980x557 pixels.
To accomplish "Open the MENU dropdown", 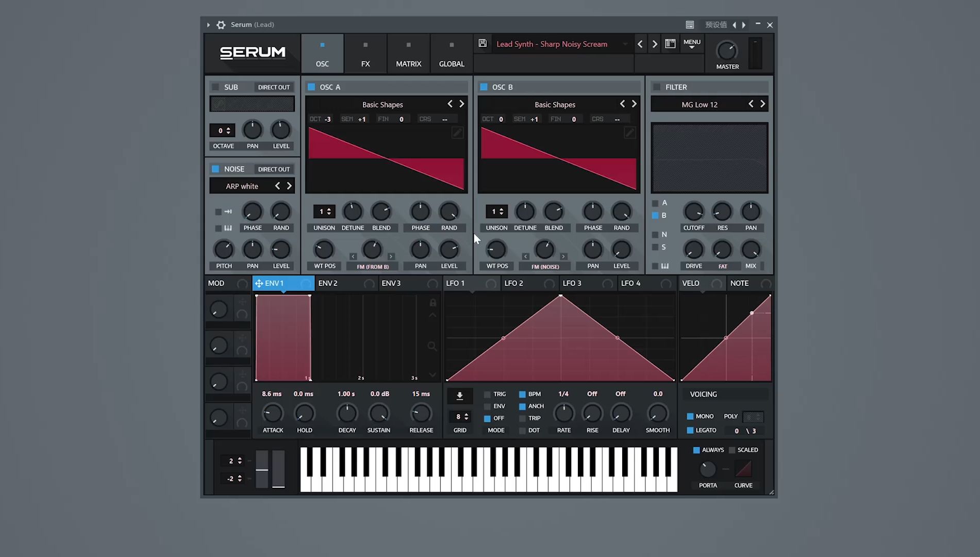I will point(692,44).
